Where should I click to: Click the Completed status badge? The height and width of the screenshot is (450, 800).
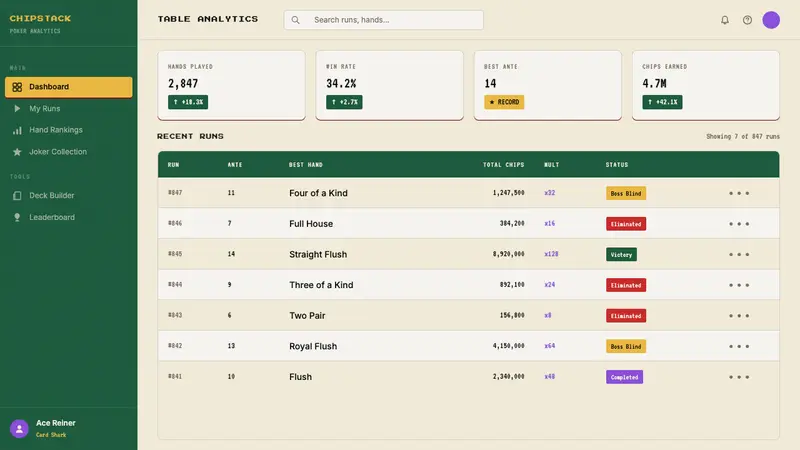624,377
